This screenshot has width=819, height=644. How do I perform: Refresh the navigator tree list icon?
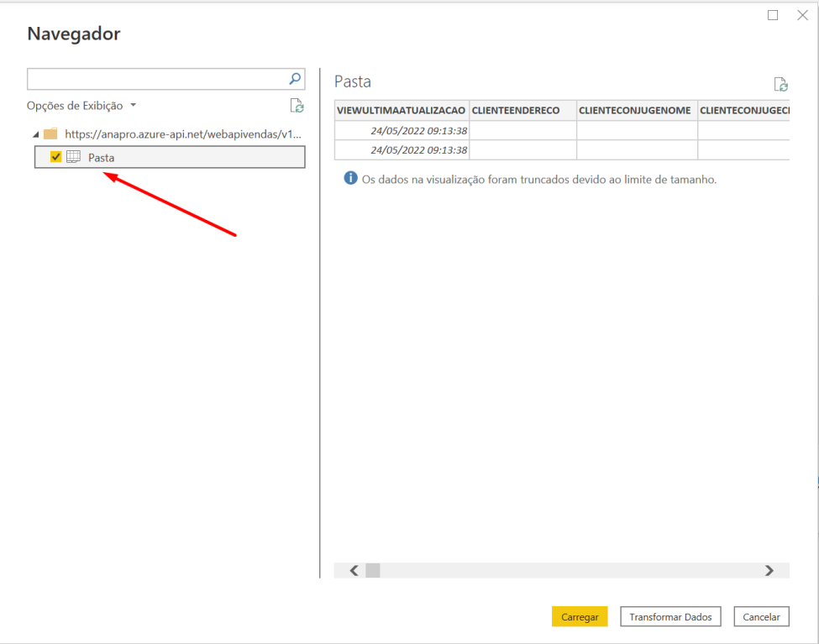click(297, 106)
